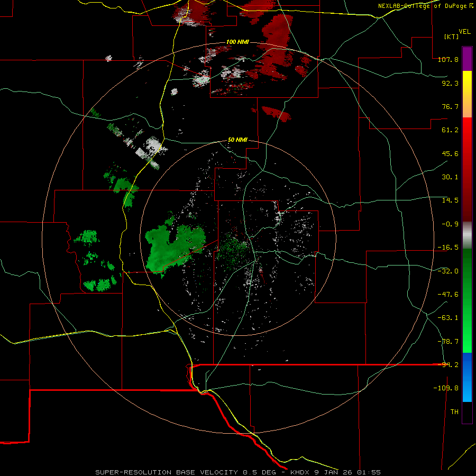The image size is (476, 476).
Task: Click the -63.1 velocity scale value
Action: click(x=448, y=318)
